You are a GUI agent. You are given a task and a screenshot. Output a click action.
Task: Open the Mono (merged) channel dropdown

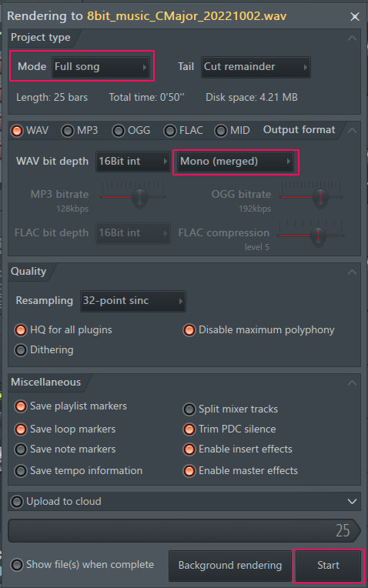click(236, 162)
